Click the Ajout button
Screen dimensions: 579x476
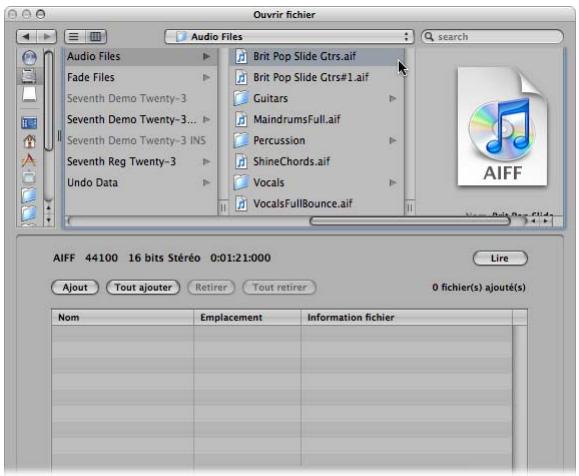75,287
